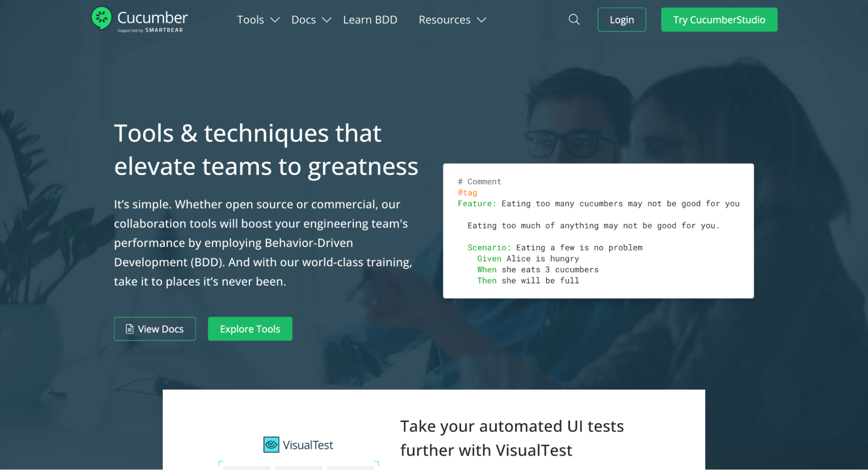Click the "Given" keyword in code sample

489,258
